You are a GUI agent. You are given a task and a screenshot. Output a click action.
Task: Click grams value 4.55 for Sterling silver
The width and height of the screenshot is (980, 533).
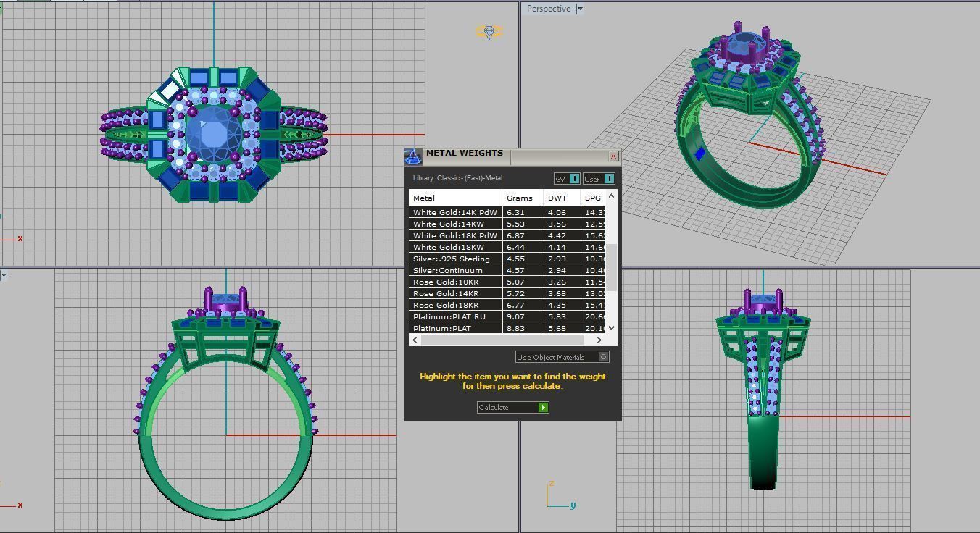515,259
